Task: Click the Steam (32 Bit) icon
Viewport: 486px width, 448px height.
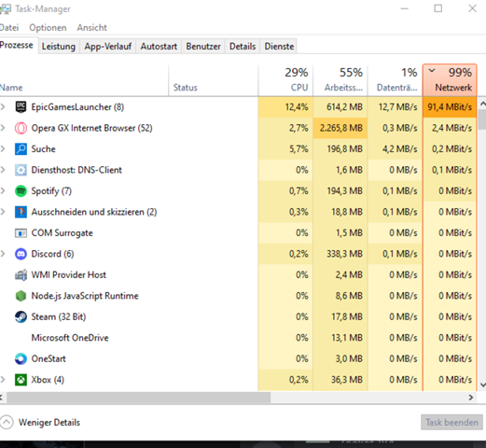Action: pyautogui.click(x=21, y=317)
